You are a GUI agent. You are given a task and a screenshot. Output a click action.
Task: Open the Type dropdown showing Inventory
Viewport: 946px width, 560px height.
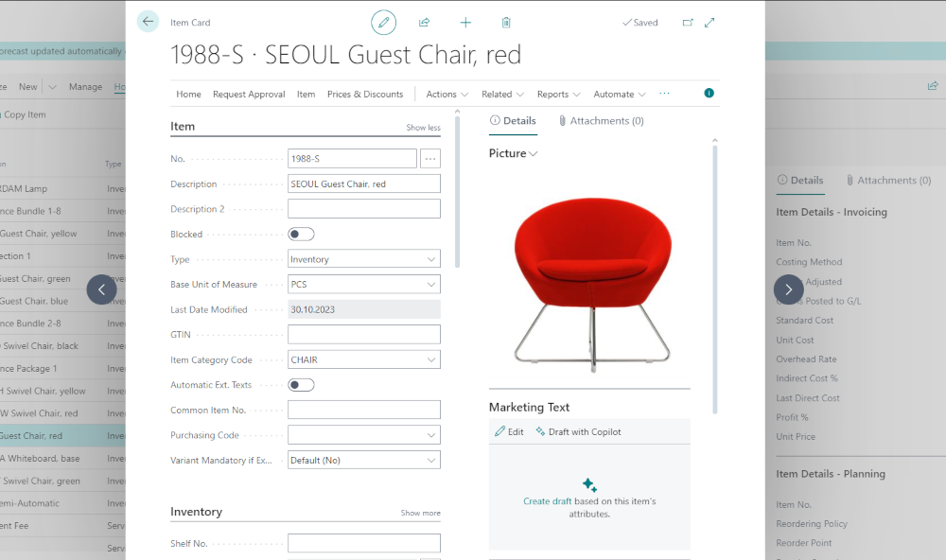click(x=431, y=258)
